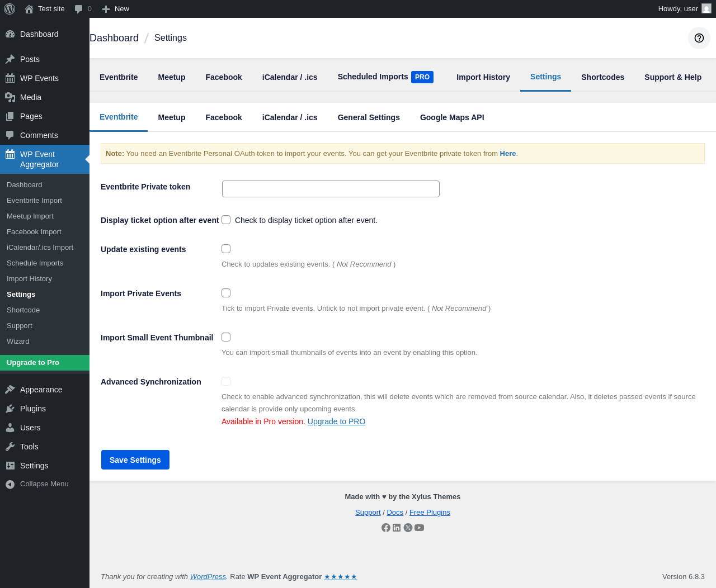Focus the Eventbrite Private token field

point(331,189)
